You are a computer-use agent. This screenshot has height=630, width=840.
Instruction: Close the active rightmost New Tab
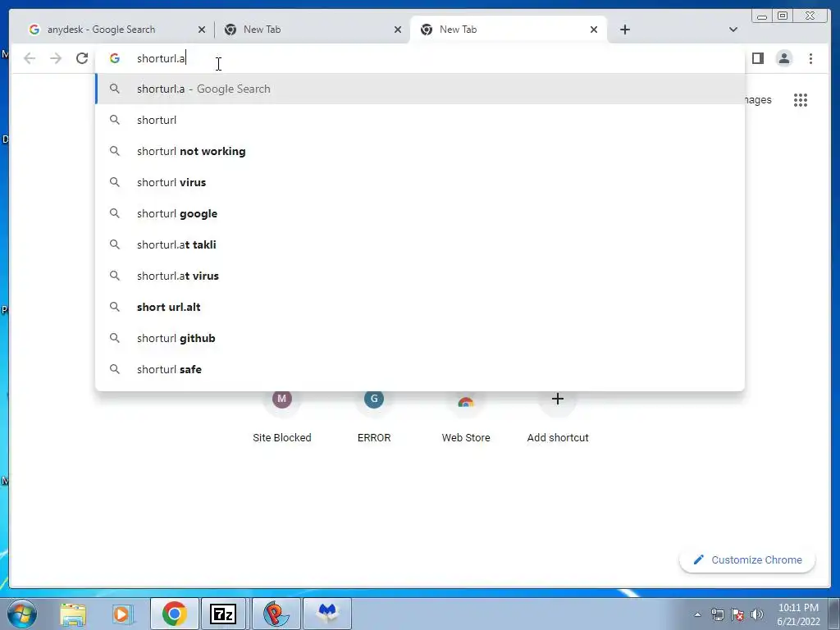594,30
